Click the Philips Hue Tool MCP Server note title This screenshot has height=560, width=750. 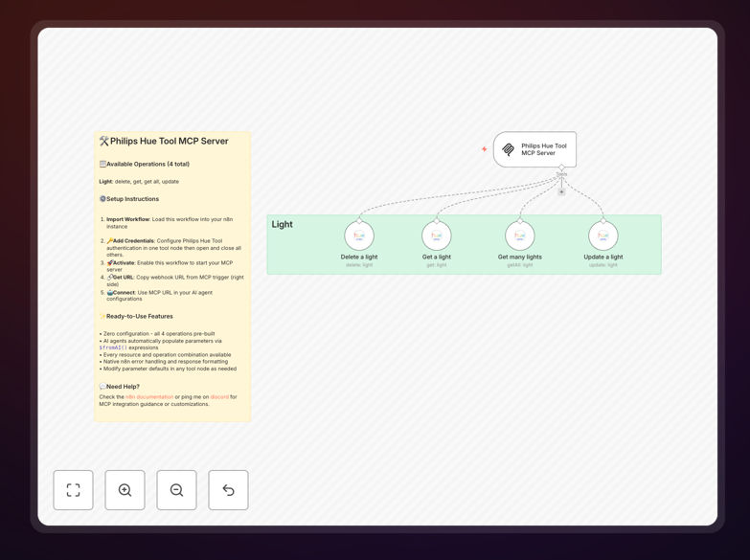tap(164, 141)
